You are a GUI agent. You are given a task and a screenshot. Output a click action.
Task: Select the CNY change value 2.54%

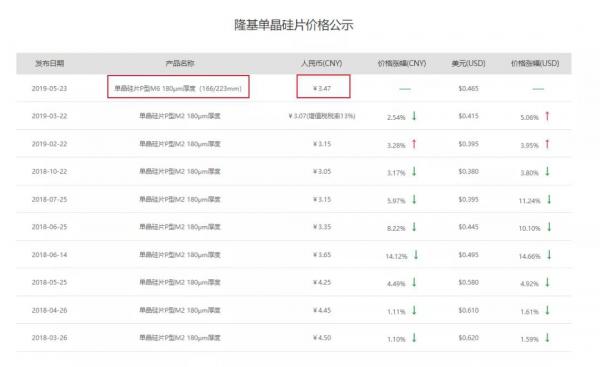[x=396, y=117]
